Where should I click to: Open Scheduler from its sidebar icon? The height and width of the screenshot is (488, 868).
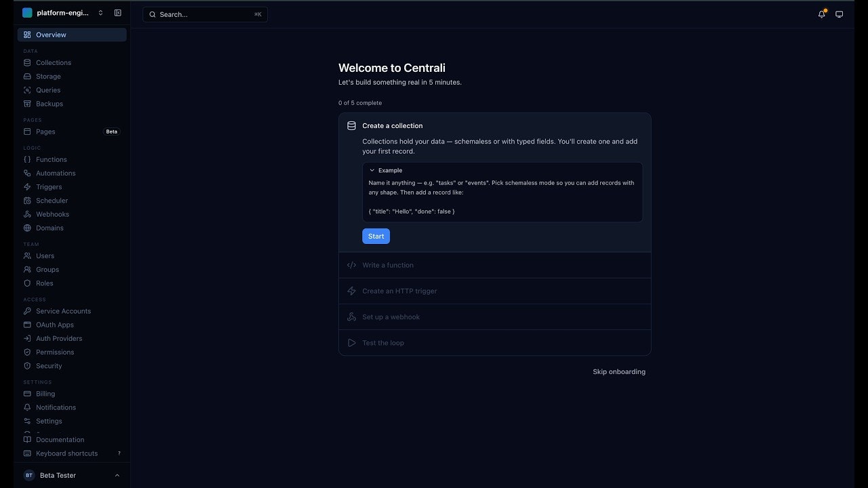point(27,201)
